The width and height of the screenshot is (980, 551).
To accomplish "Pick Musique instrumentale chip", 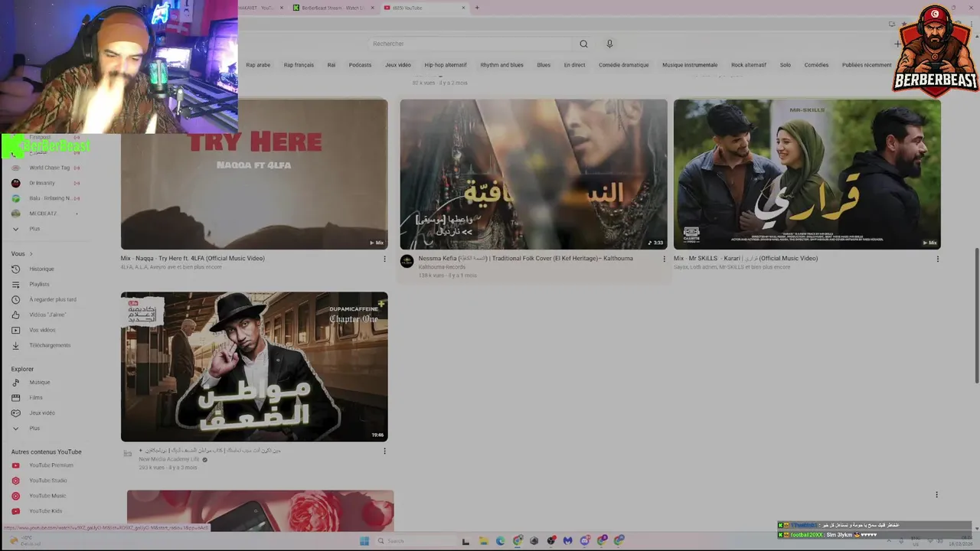I will click(x=690, y=65).
